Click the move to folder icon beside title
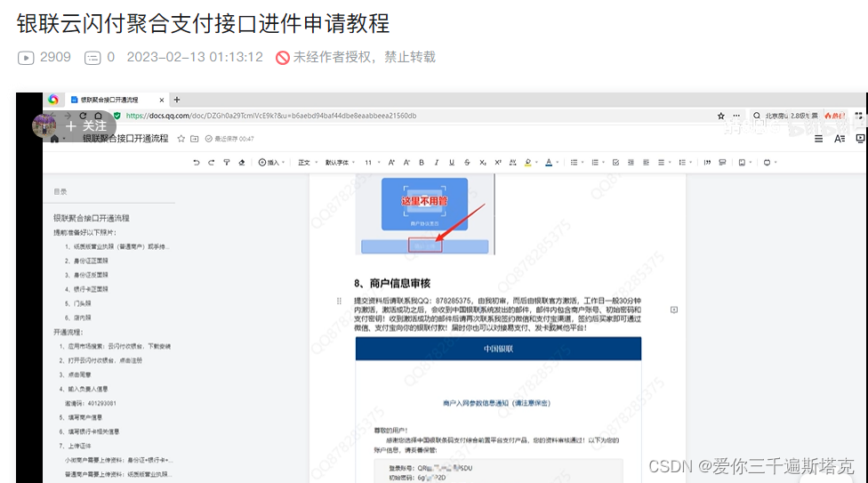This screenshot has height=483, width=868. coord(194,139)
